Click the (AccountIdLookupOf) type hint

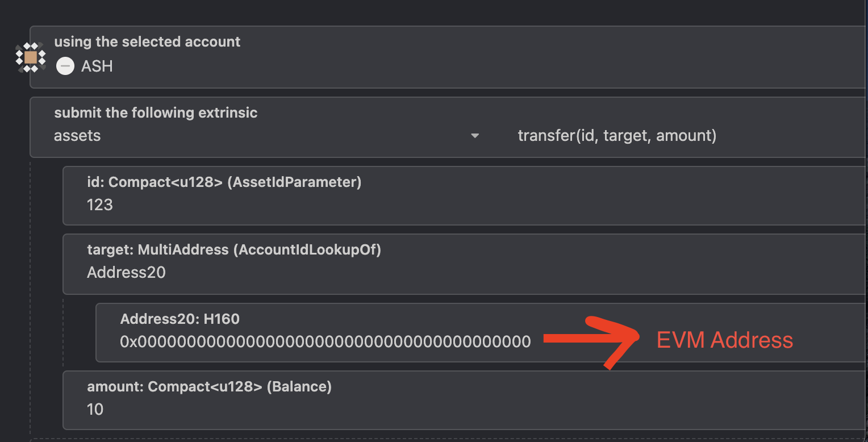pyautogui.click(x=307, y=250)
